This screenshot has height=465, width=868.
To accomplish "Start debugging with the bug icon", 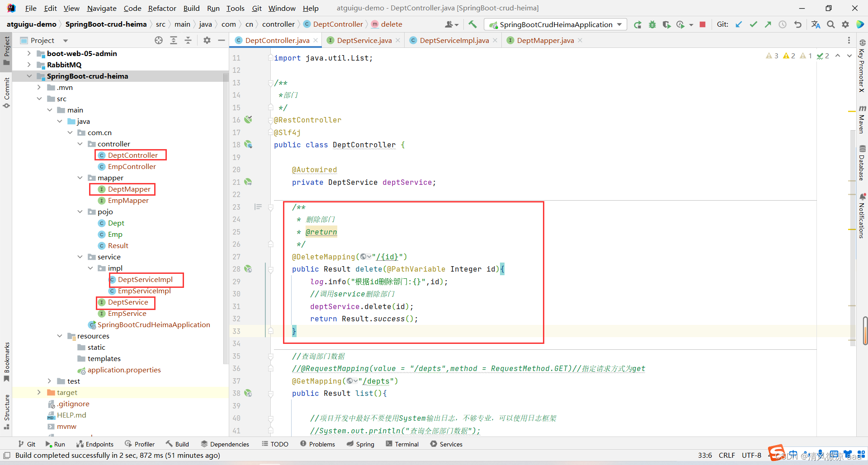I will (652, 24).
